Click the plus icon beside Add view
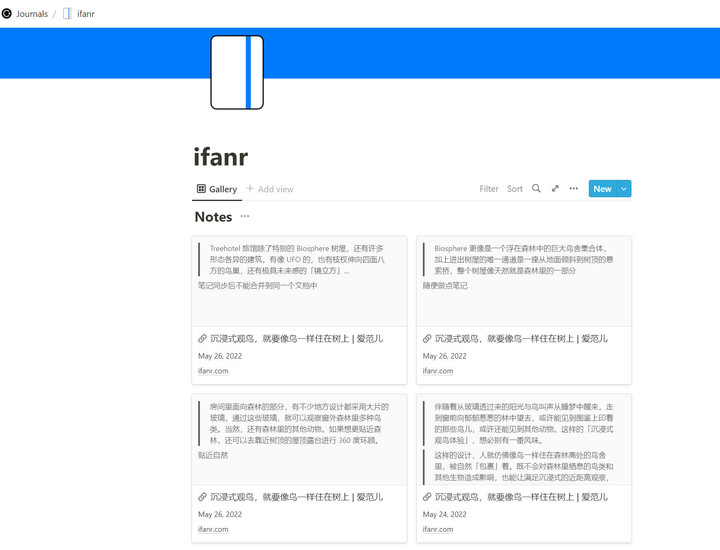The height and width of the screenshot is (550, 720). point(250,188)
